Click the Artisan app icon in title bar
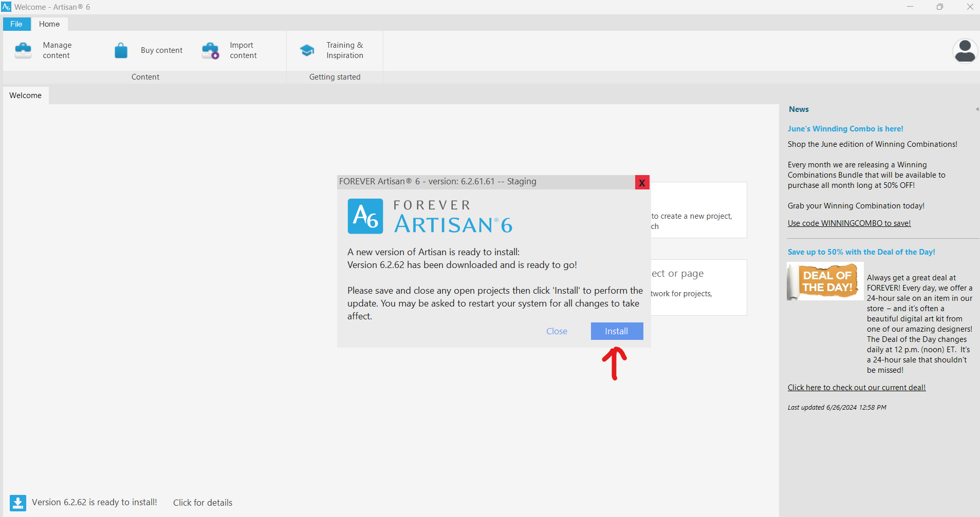980x517 pixels. pos(6,7)
